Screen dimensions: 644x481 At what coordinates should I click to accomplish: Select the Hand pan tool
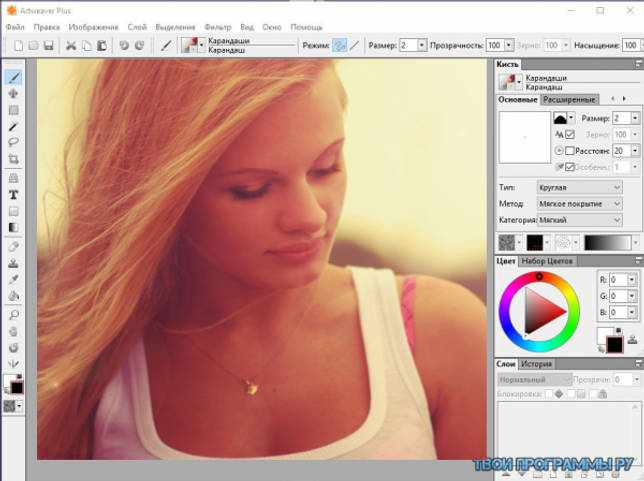point(14,331)
